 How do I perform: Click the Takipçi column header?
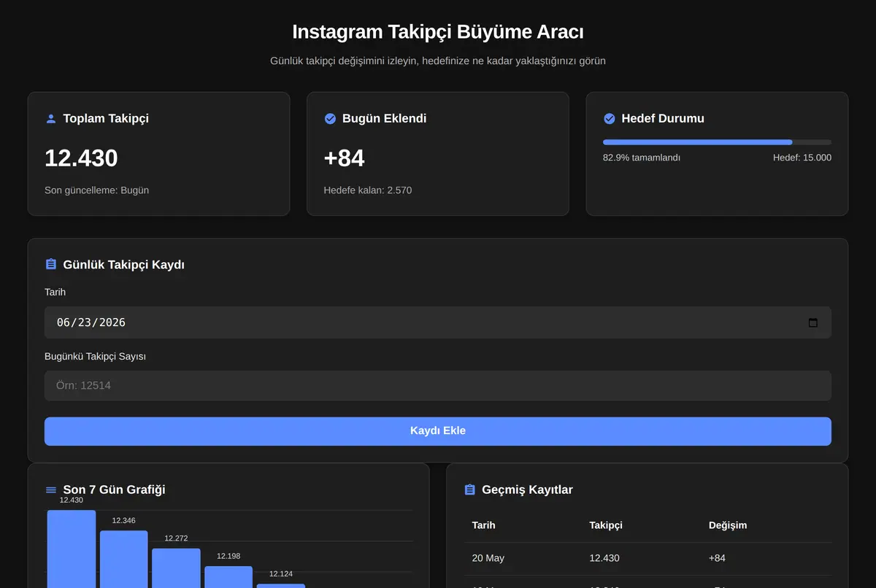tap(606, 525)
